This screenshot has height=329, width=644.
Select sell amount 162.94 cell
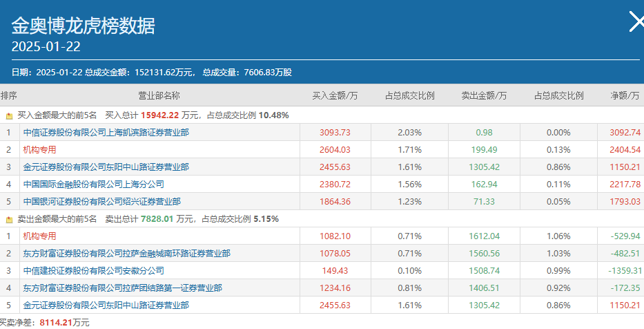click(x=485, y=185)
